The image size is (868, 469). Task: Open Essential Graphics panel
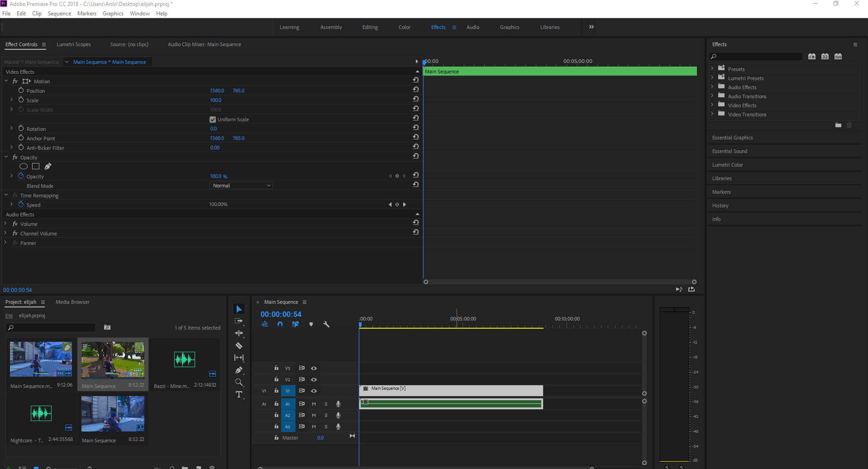pos(733,138)
